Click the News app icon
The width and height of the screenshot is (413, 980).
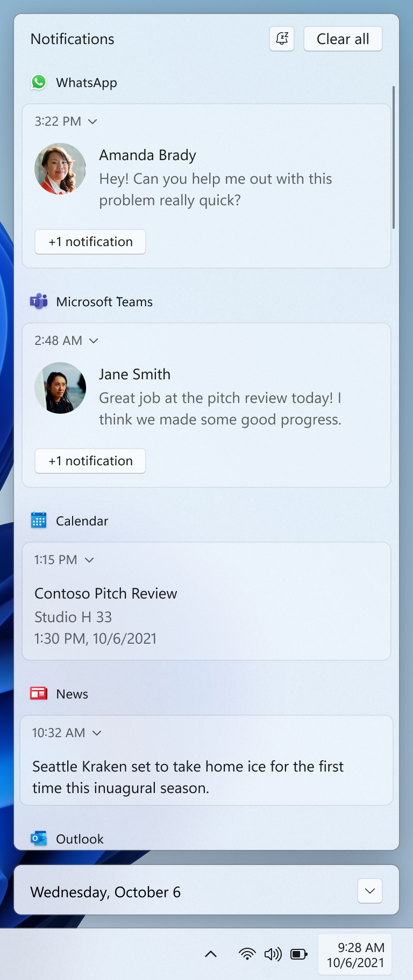click(x=39, y=694)
